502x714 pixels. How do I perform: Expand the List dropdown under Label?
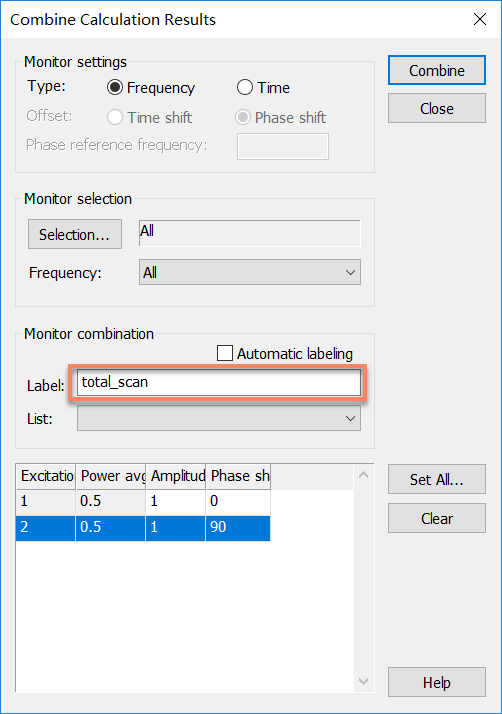tap(219, 418)
